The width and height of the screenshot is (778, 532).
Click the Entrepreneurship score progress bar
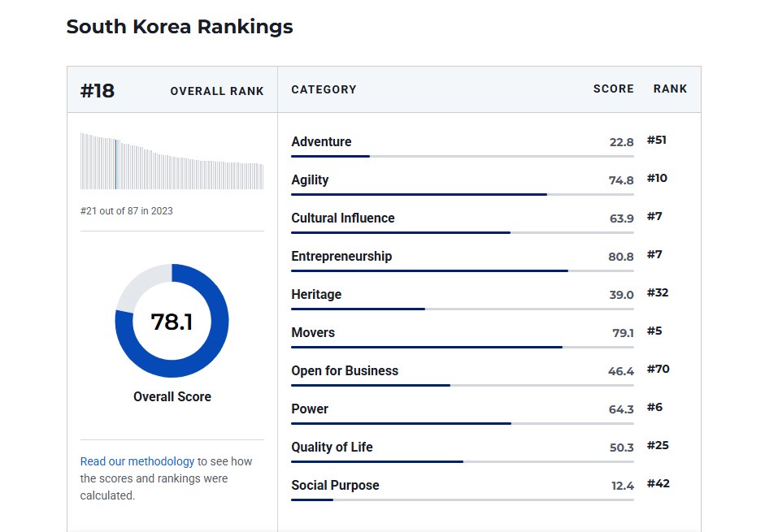(462, 270)
